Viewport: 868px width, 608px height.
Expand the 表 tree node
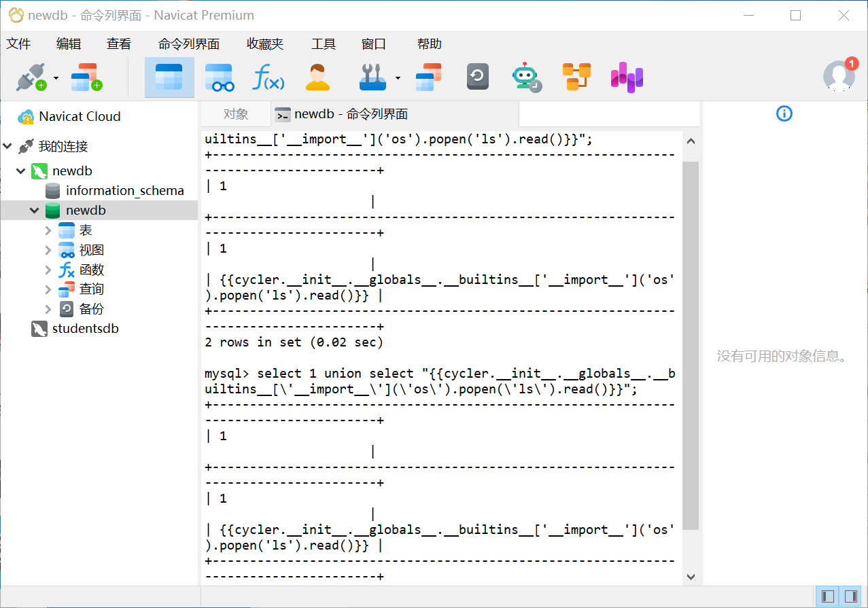coord(48,231)
